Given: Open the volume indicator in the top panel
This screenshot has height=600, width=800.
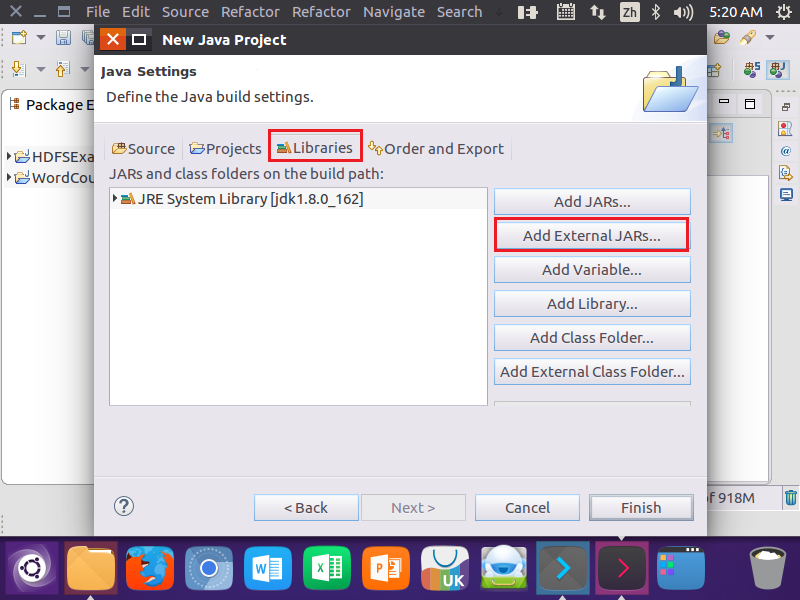Looking at the screenshot, I should point(683,12).
